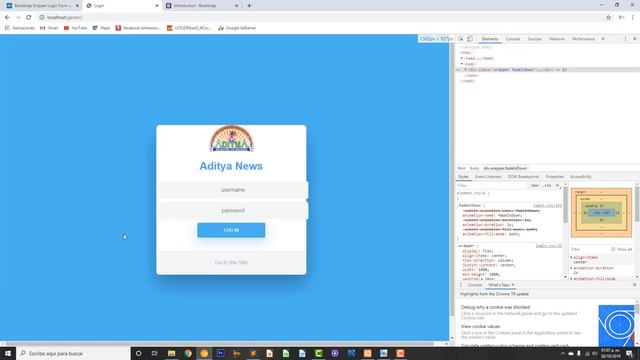
Task: Close the DevTools panel
Action: tap(634, 39)
